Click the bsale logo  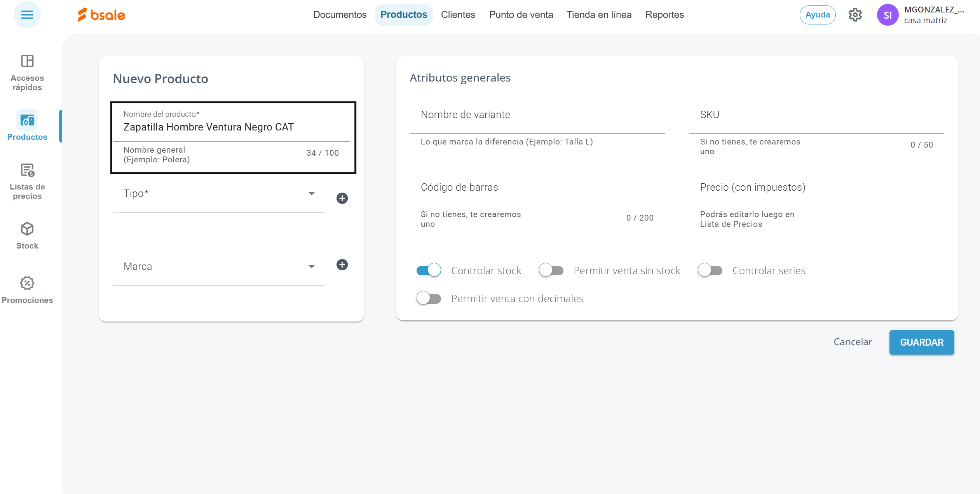[101, 15]
